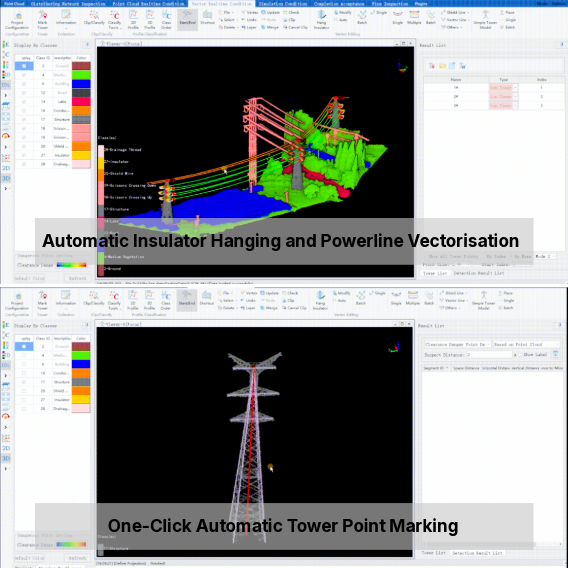This screenshot has width=568, height=568.
Task: Expand the Others dropdown in upper window
Action: coord(452,27)
